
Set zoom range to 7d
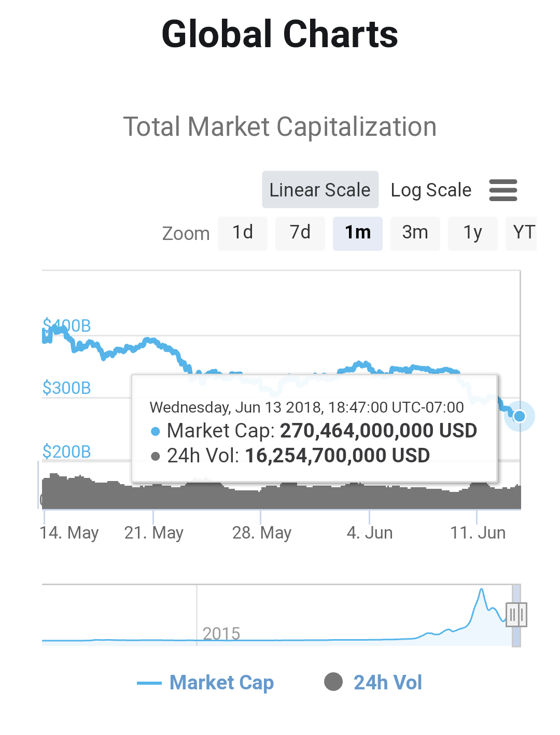pyautogui.click(x=300, y=233)
